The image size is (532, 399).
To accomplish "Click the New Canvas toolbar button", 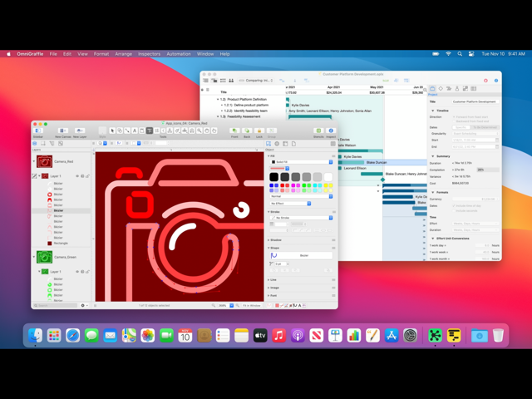I will 63,131.
